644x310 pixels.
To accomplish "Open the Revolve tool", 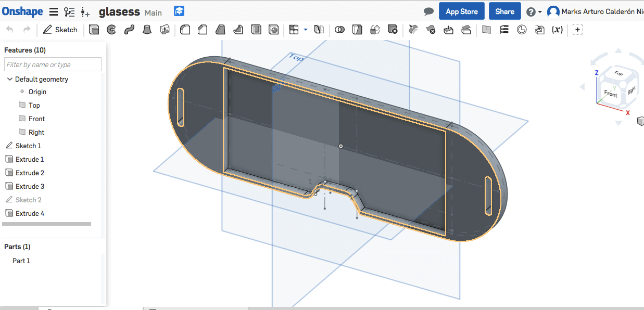I will click(111, 30).
